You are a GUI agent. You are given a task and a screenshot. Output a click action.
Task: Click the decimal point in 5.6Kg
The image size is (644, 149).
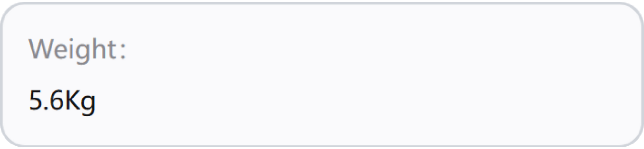46,108
